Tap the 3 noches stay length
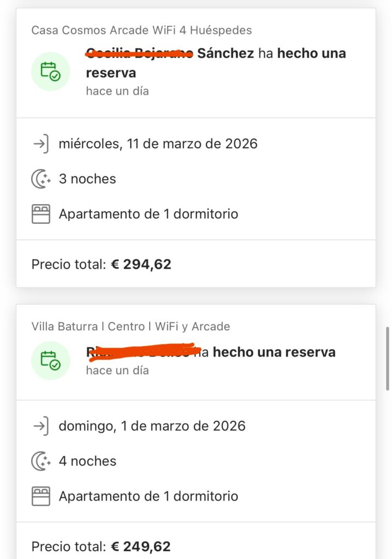This screenshot has height=559, width=392. coord(87,179)
